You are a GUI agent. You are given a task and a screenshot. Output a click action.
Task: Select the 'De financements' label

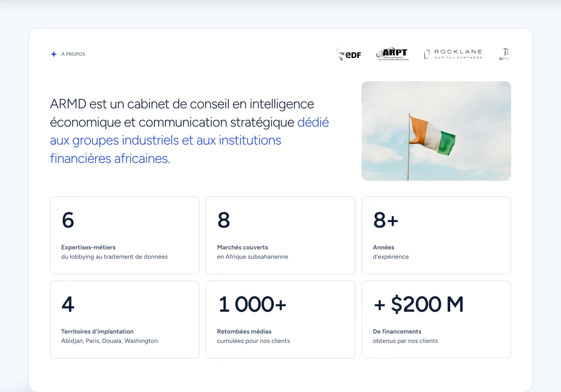tap(397, 331)
